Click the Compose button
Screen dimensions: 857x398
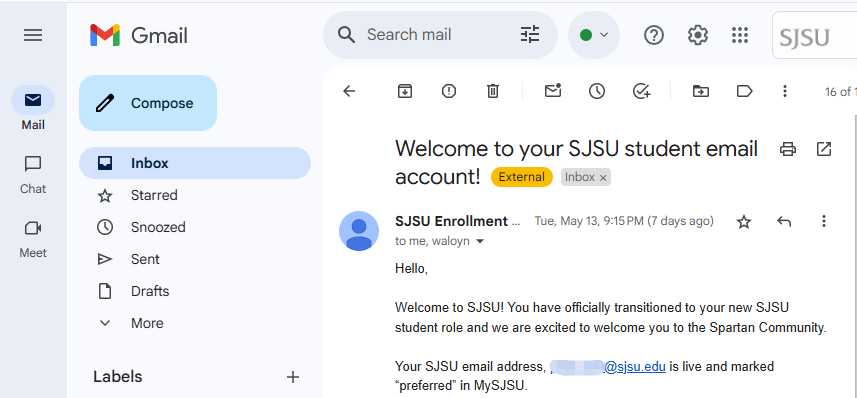pyautogui.click(x=148, y=103)
